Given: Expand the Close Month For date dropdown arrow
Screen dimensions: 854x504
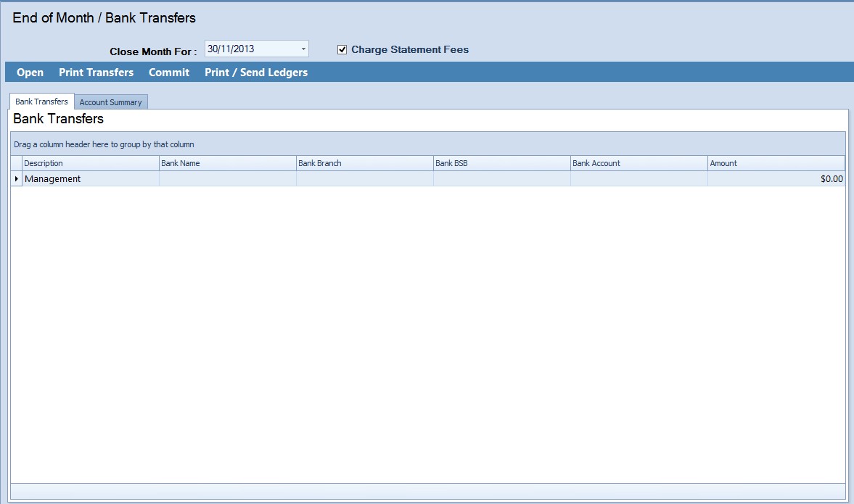Looking at the screenshot, I should [303, 49].
